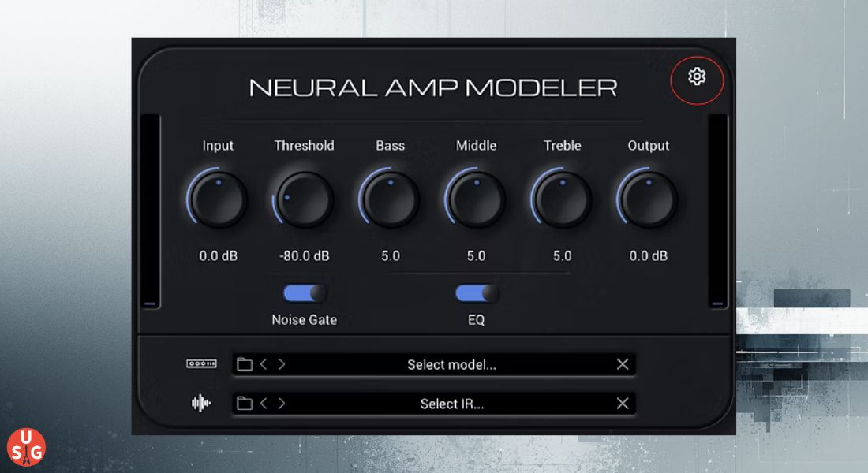Viewport: 868px width, 473px height.
Task: Click the Bass value 5.0
Action: pyautogui.click(x=391, y=255)
